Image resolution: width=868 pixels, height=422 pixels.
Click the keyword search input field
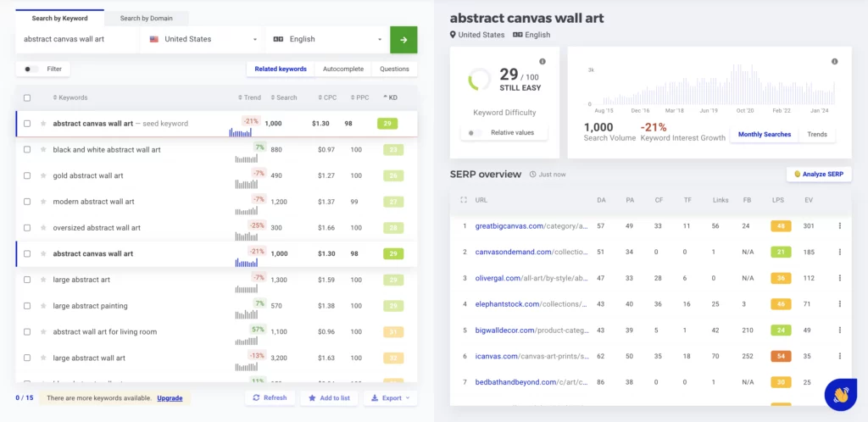click(78, 39)
